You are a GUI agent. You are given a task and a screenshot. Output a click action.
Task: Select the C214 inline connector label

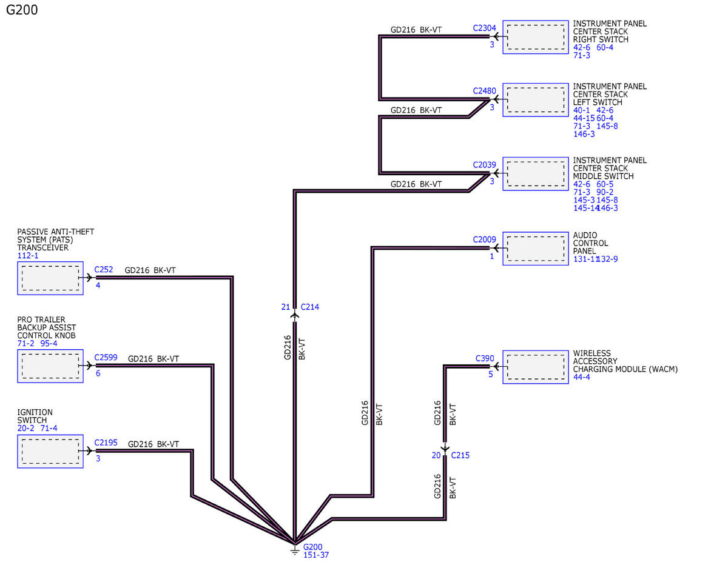click(x=310, y=307)
